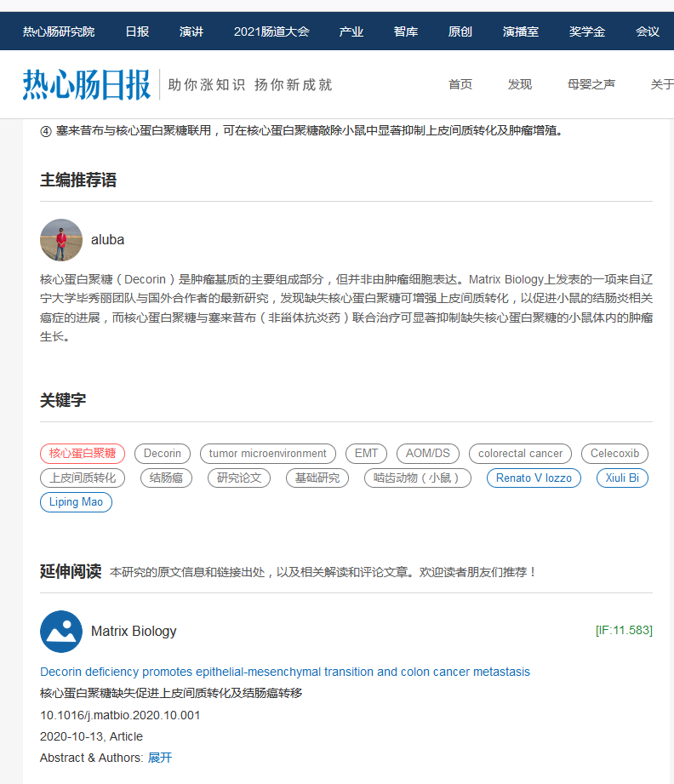The image size is (674, 784).
Task: Open 2021肠道大会 in top navigation
Action: pos(271,31)
